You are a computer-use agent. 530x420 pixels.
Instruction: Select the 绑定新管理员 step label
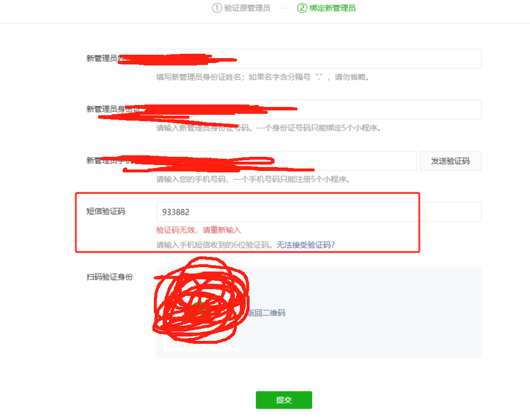[x=332, y=8]
